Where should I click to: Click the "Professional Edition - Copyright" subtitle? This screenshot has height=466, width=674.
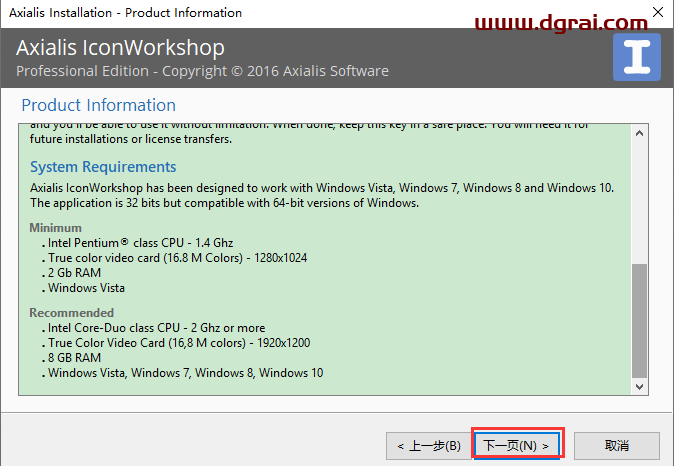202,71
